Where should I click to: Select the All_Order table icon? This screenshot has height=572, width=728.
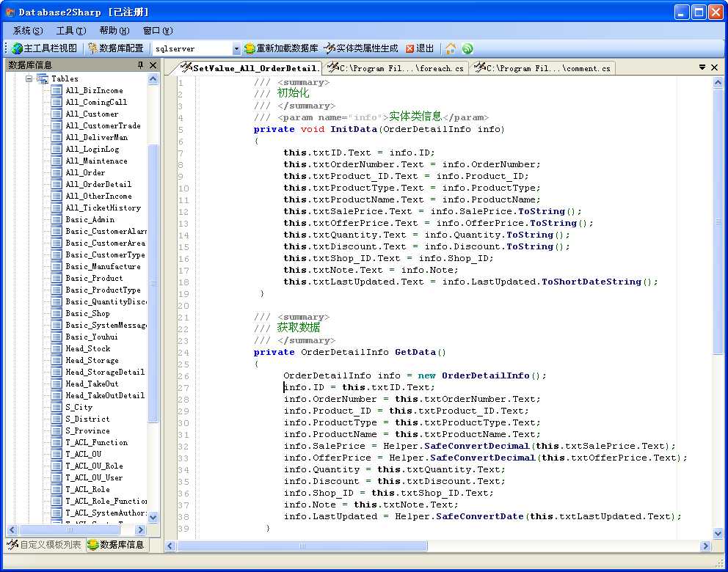tap(57, 172)
